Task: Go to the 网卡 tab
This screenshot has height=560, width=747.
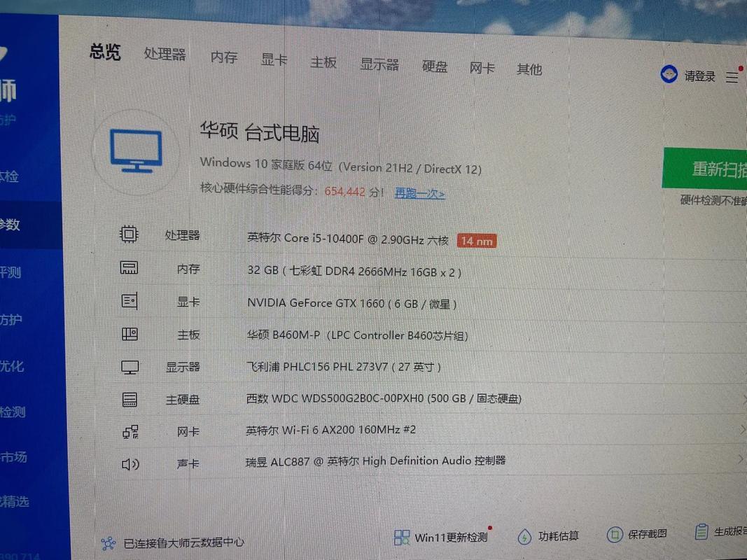Action: point(482,68)
